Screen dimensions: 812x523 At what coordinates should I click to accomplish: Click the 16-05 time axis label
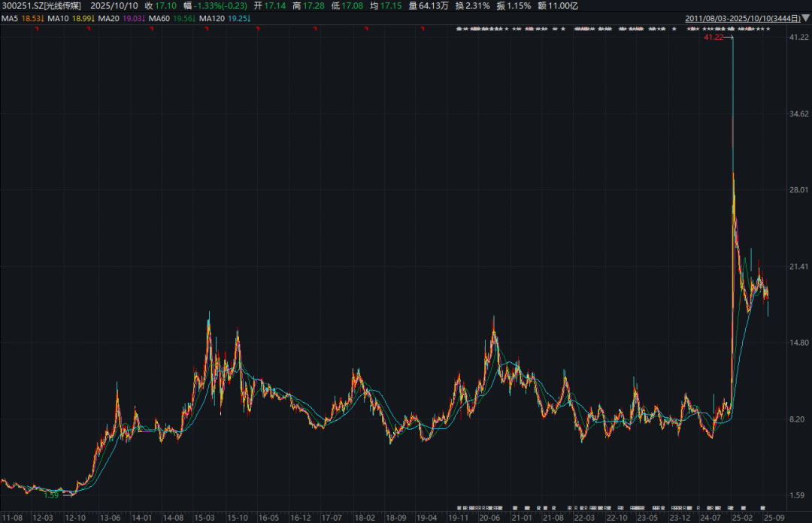click(268, 518)
